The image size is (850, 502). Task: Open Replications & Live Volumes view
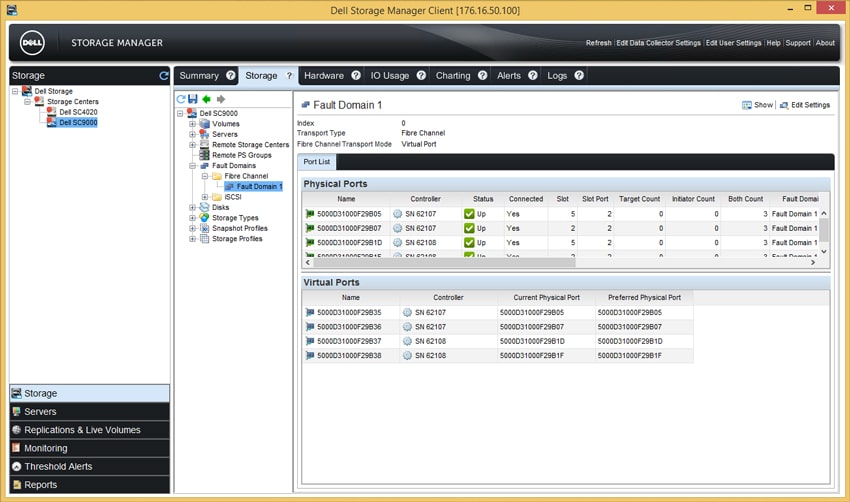coord(89,430)
